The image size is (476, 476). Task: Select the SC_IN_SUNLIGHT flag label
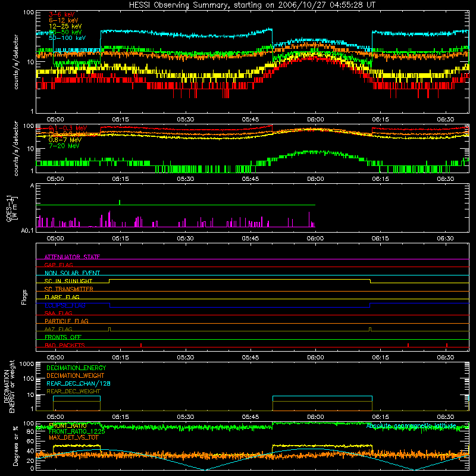point(68,281)
